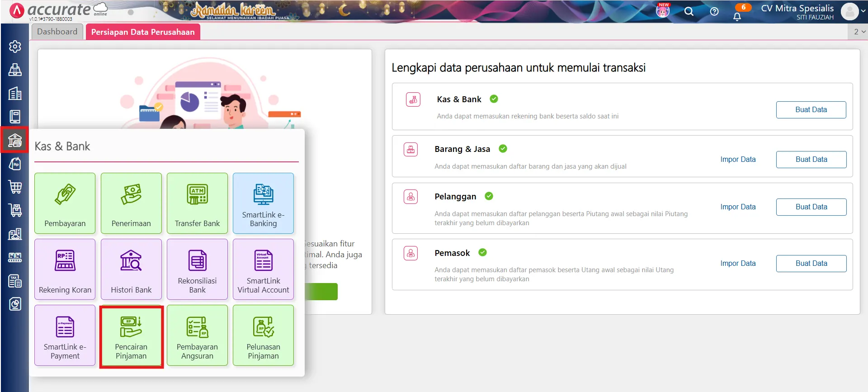Open SmartLink e-Banking tile
Screen dimensions: 868x392
tap(263, 203)
